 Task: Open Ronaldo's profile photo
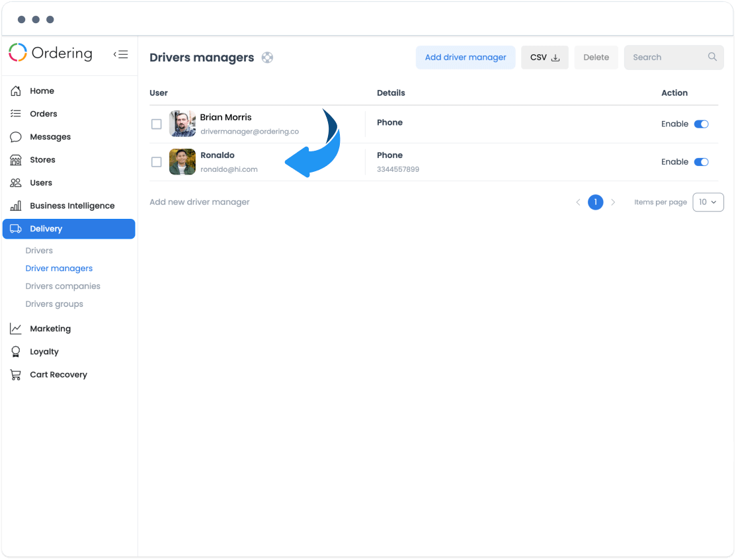coord(183,162)
